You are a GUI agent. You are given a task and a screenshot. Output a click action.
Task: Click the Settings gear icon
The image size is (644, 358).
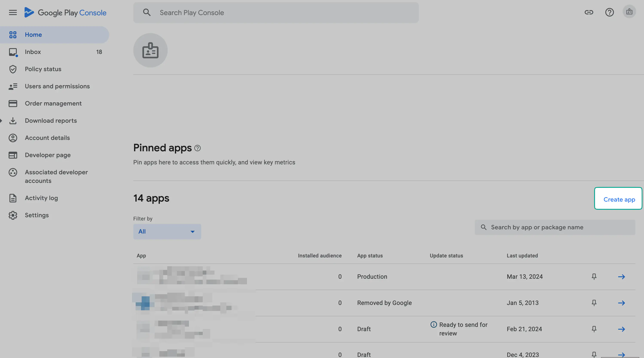click(x=13, y=215)
